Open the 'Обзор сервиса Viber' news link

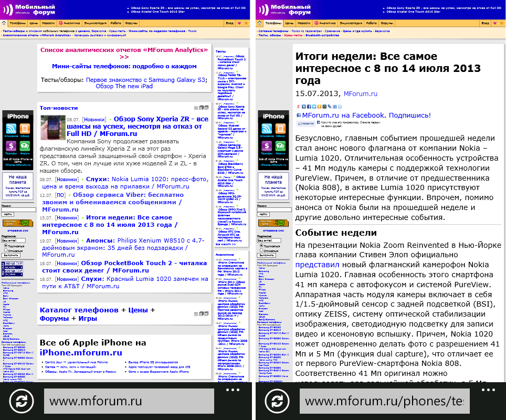pos(113,202)
